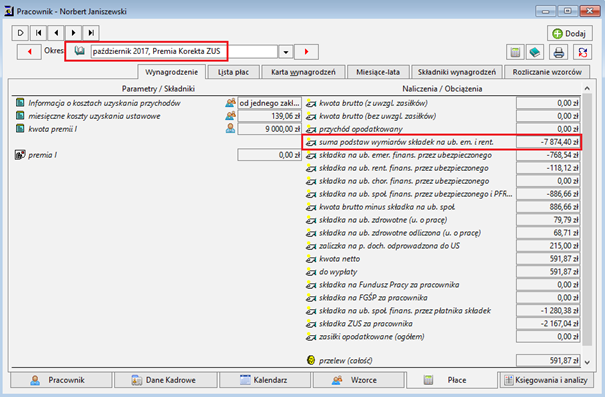Click people icon next to 139,06 zł value
This screenshot has height=397, width=605.
click(230, 116)
